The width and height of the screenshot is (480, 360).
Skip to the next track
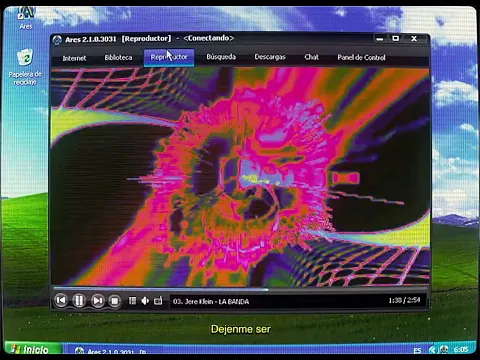pos(97,301)
